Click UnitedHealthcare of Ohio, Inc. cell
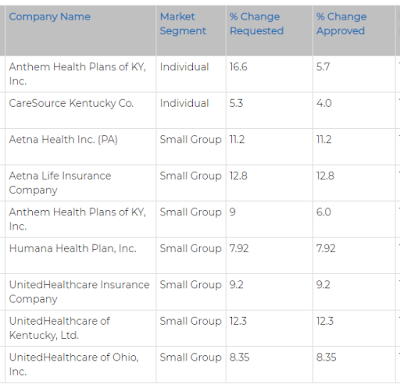400x388 pixels. click(x=81, y=365)
